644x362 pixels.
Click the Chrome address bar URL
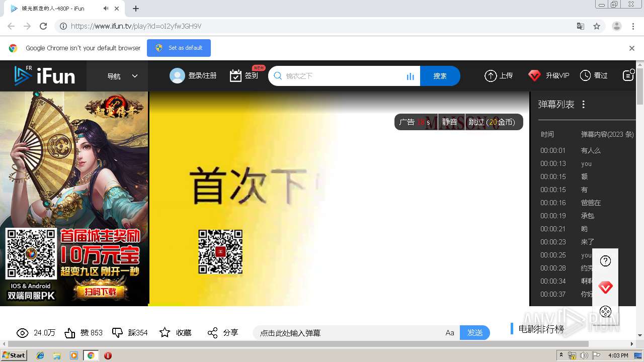(136, 26)
